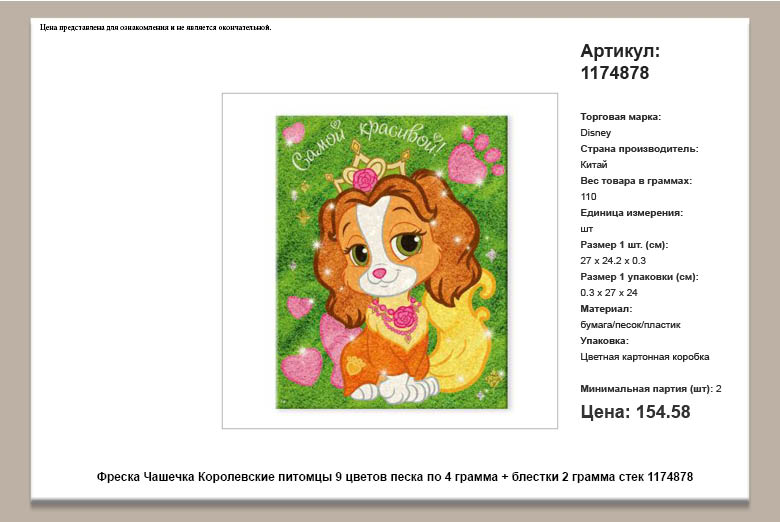Viewport: 780px width, 522px height.
Task: Click the Страна производитель: label
Action: pos(639,149)
